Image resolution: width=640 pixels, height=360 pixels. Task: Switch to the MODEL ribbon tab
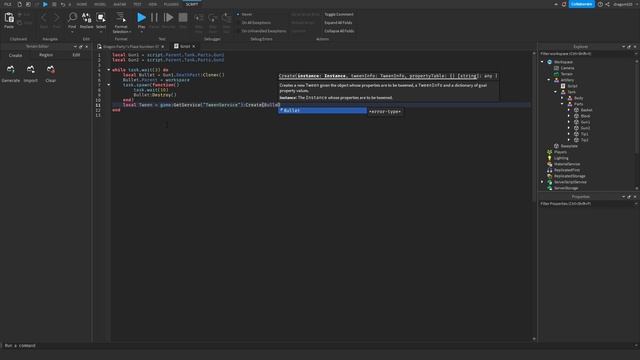coord(100,4)
